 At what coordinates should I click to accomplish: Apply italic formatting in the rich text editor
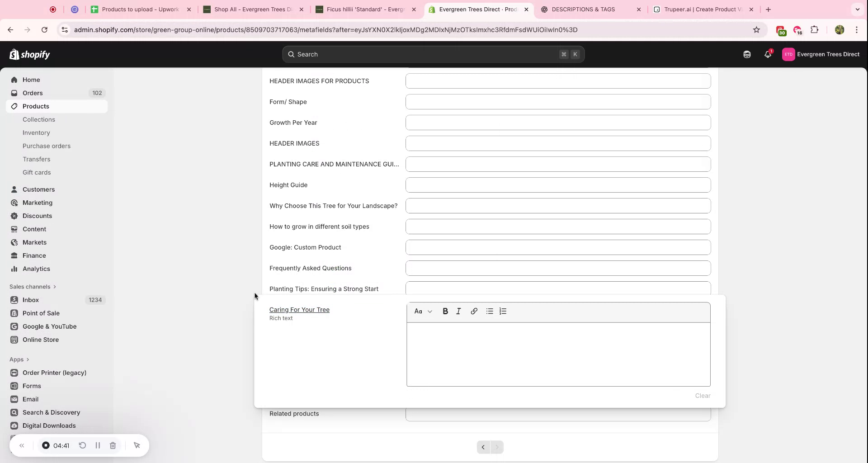point(458,311)
